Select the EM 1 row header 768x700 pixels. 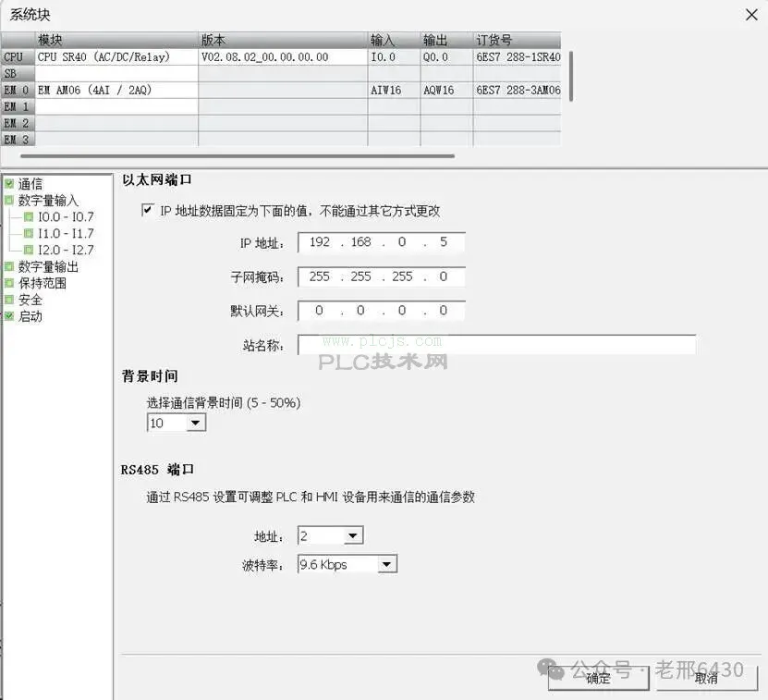(x=18, y=107)
